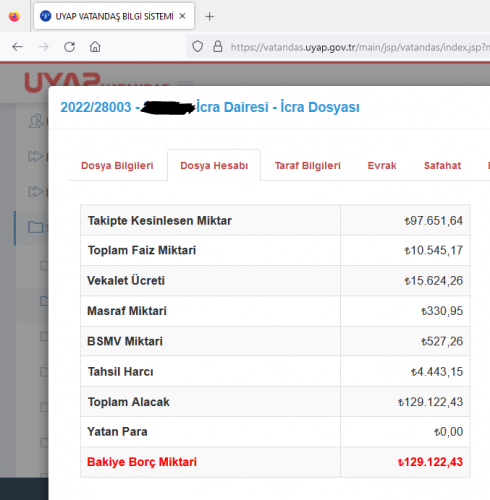Viewport: 490px width, 500px height.
Task: Click the ₺10.545,17 interest amount
Action: (433, 250)
